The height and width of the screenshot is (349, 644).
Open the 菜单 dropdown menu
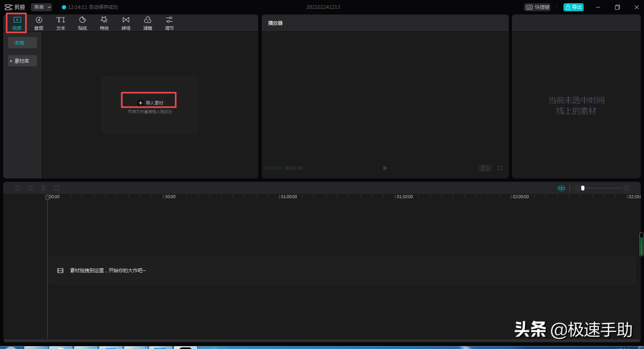(x=41, y=7)
